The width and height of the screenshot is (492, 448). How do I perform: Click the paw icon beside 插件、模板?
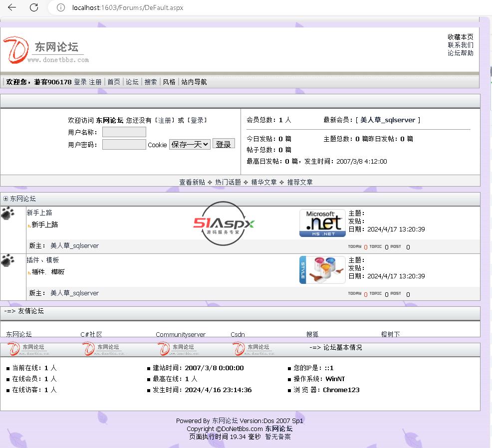point(8,260)
